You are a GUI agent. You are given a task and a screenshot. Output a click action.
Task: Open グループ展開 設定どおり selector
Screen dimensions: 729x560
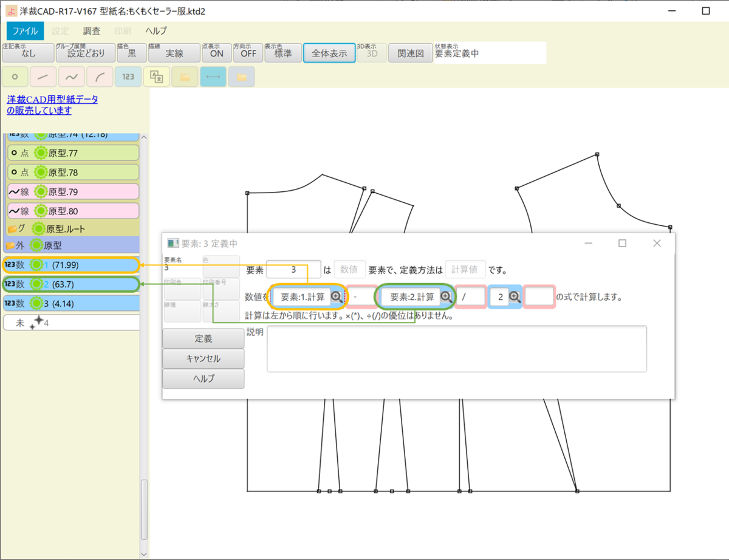coord(84,52)
